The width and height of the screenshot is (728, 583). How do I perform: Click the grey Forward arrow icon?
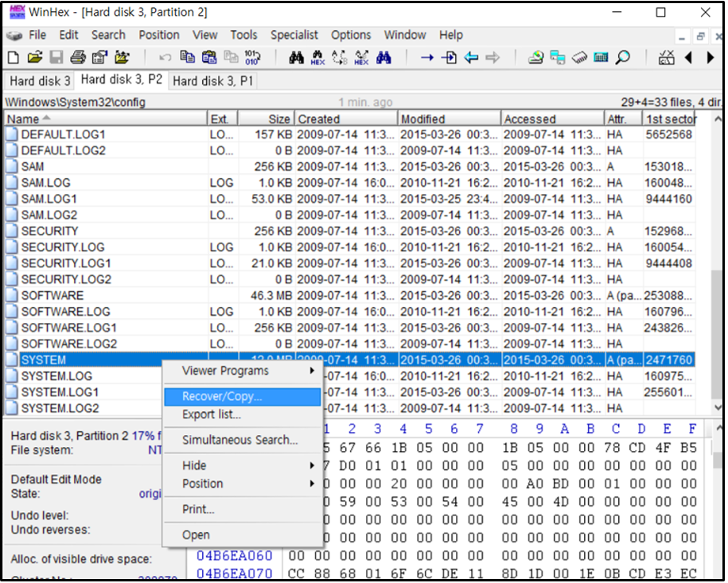pos(492,57)
